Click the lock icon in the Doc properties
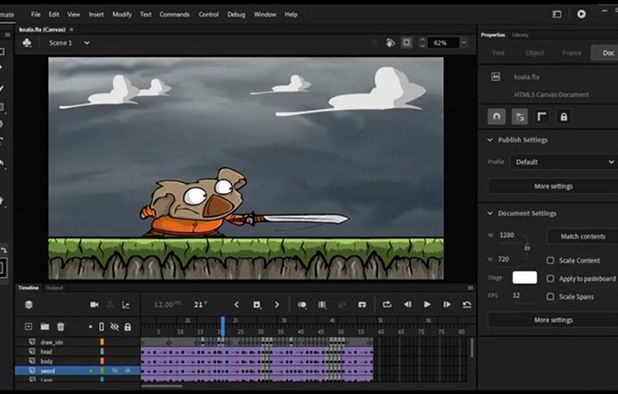 point(564,117)
